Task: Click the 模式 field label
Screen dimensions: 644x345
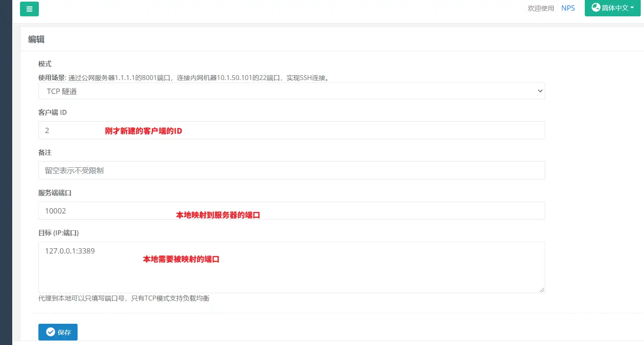Action: point(45,64)
